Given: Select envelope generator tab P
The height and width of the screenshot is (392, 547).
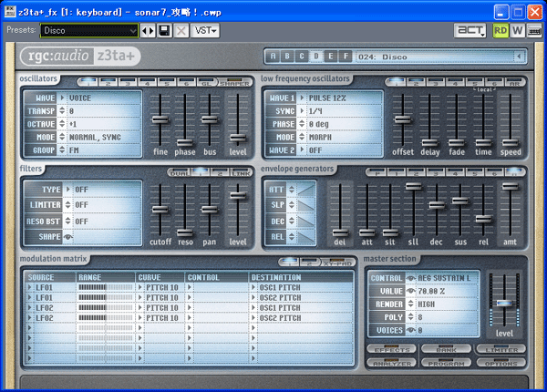Looking at the screenshot, I should [376, 172].
